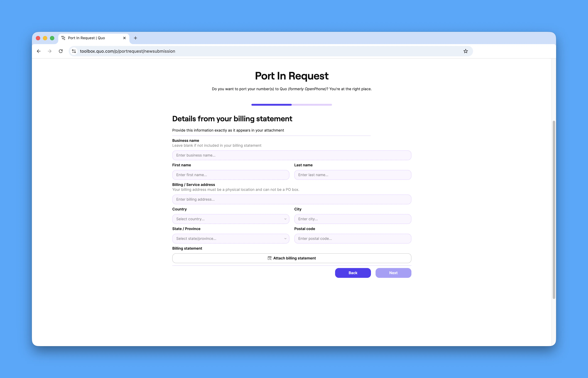Image resolution: width=588 pixels, height=378 pixels.
Task: Focus the First name input field
Action: [x=231, y=175]
